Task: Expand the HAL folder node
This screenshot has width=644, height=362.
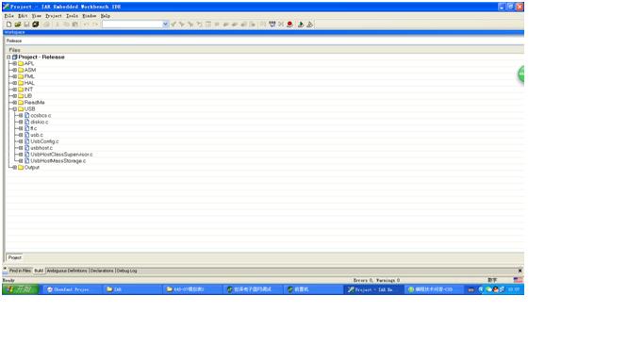Action: 14,83
